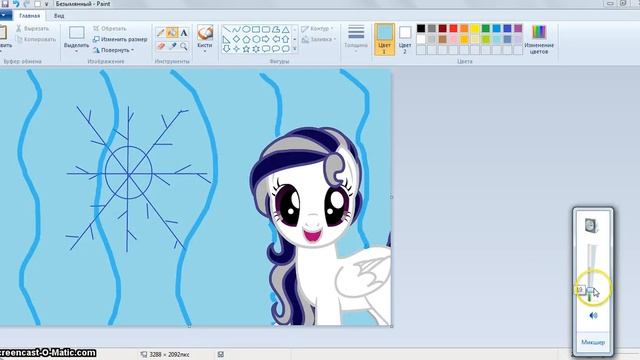Image resolution: width=640 pixels, height=360 pixels.
Task: Click the snowflake center circle on canvas
Action: tap(129, 173)
